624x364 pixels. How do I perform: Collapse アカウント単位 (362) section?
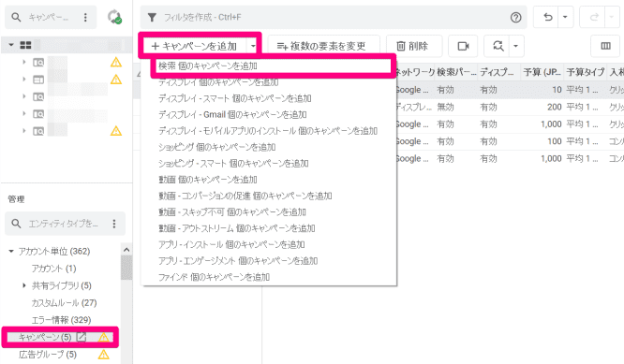pyautogui.click(x=11, y=251)
